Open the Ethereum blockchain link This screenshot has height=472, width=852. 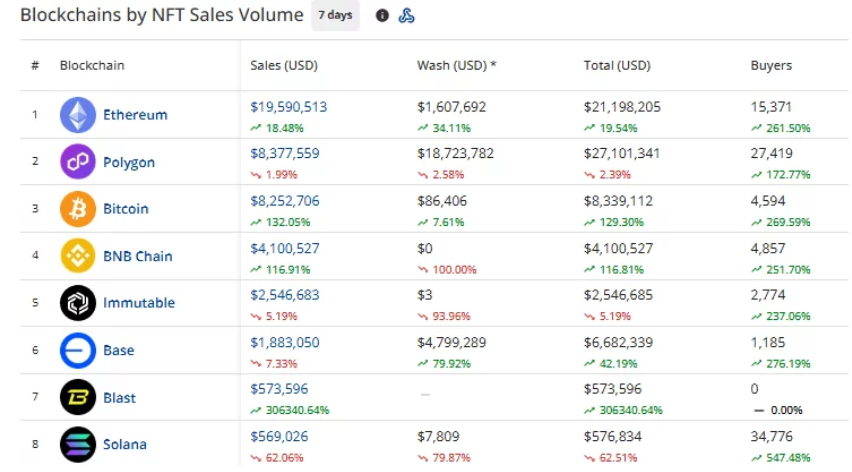[135, 115]
